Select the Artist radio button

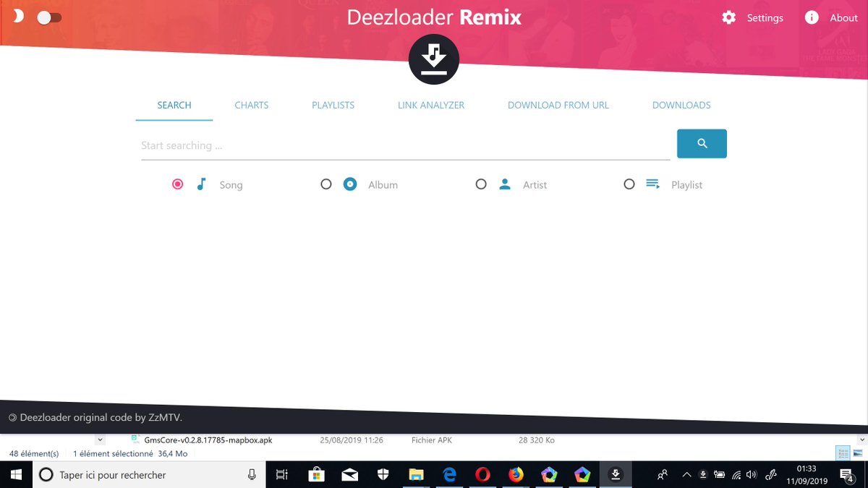481,184
